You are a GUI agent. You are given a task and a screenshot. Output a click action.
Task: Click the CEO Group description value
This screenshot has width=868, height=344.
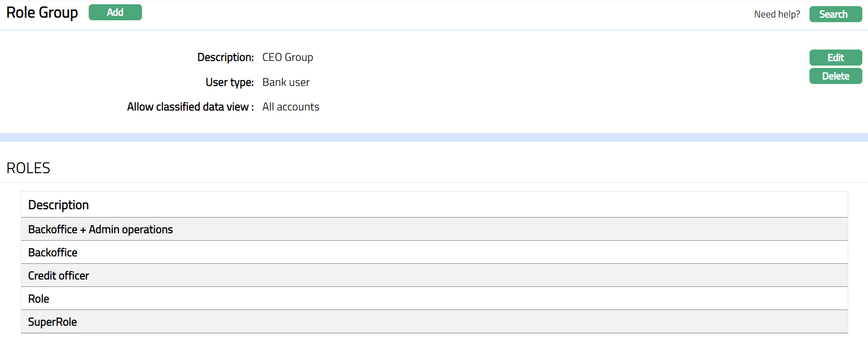pyautogui.click(x=287, y=57)
